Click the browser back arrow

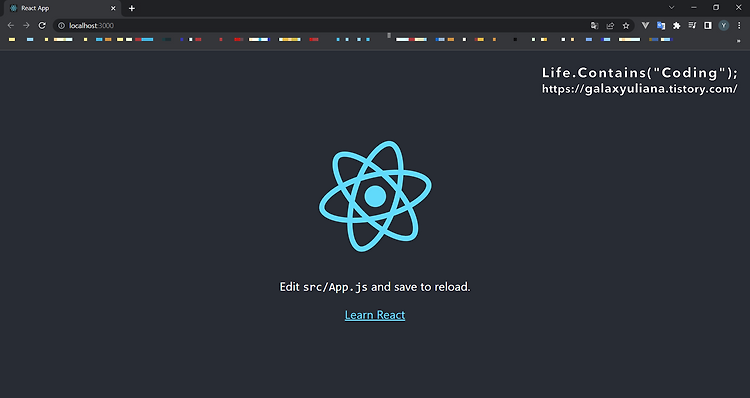(11, 25)
